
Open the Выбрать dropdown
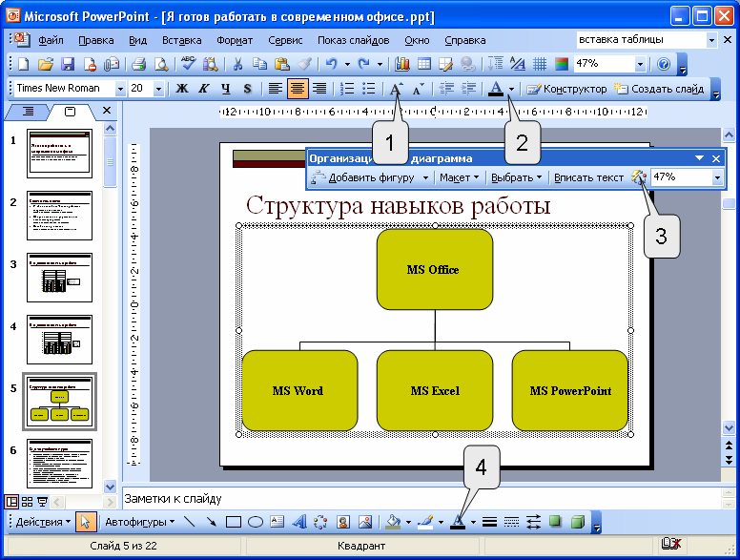[516, 177]
